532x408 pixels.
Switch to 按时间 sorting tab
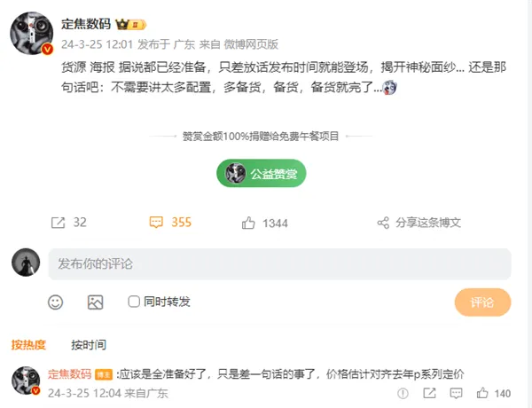pos(89,345)
